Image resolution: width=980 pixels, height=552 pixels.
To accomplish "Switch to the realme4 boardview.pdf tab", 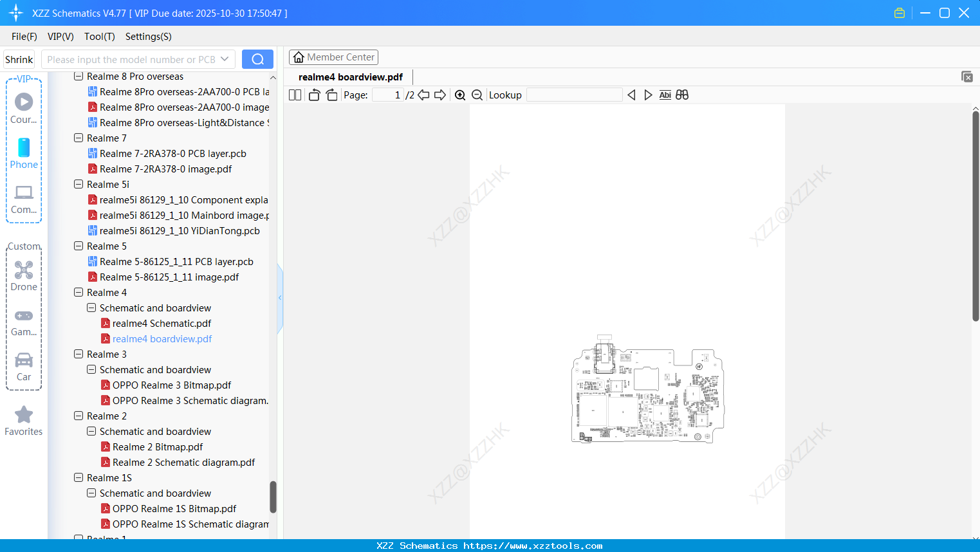I will click(350, 77).
